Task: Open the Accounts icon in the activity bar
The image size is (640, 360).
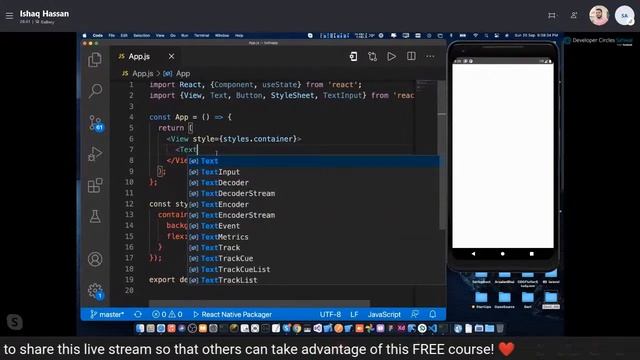Action: click(x=95, y=259)
